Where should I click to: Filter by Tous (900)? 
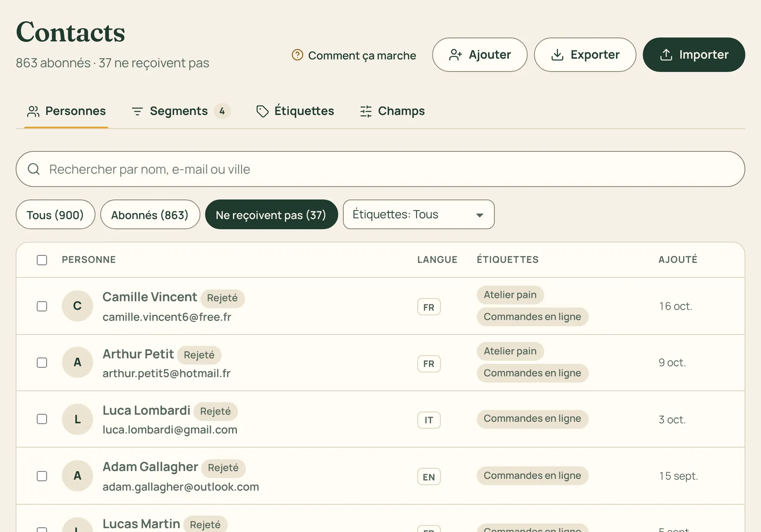(55, 214)
